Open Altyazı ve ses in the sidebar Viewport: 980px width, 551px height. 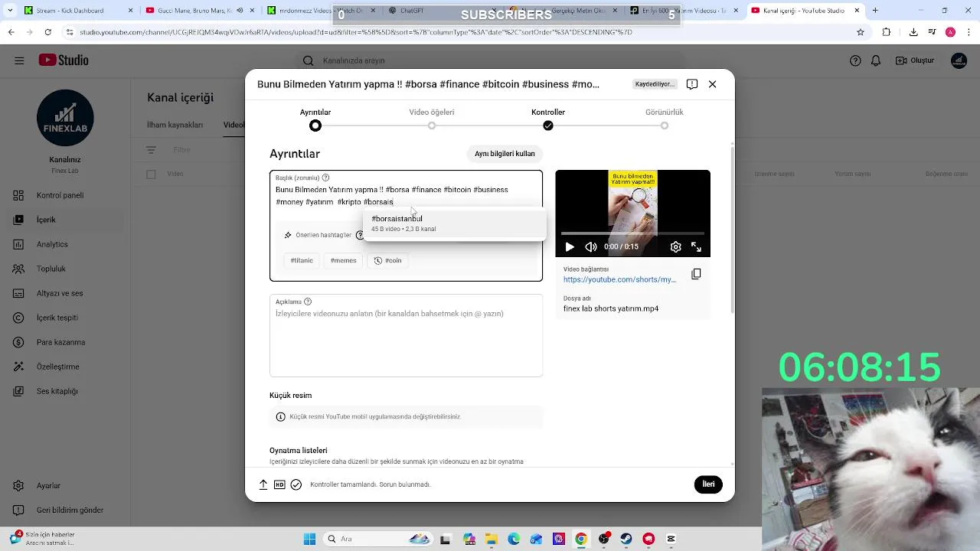pos(60,293)
